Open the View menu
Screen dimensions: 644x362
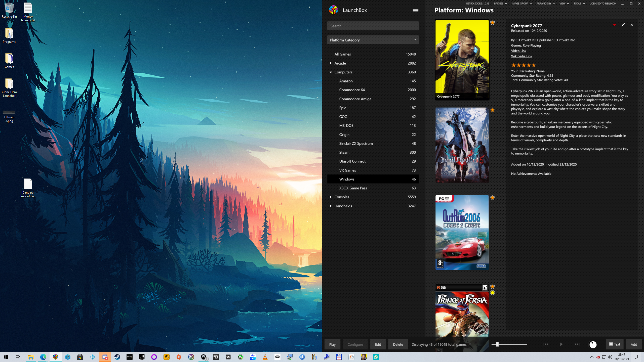tap(564, 4)
